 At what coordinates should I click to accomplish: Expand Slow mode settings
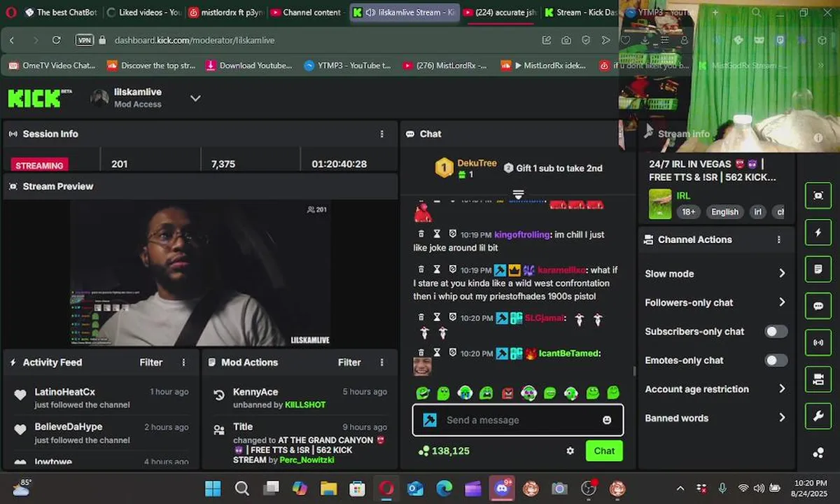click(716, 274)
